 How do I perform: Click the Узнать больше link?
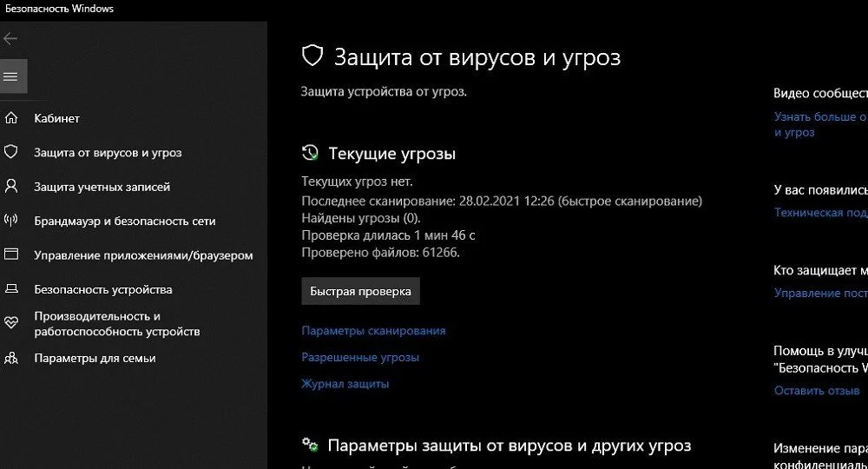coord(820,124)
